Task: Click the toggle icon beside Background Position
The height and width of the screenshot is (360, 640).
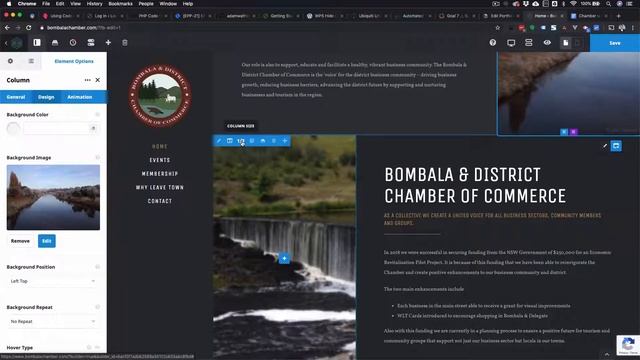Action: pos(98,267)
